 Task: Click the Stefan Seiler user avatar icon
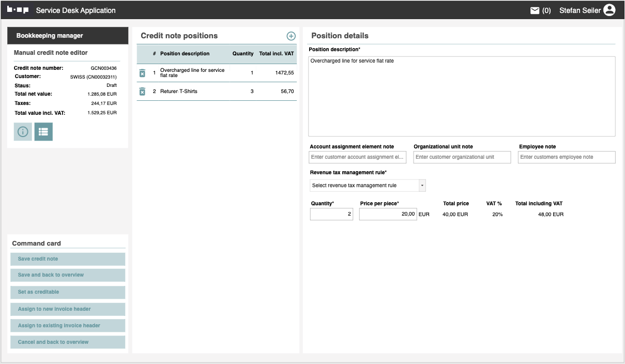(x=609, y=10)
